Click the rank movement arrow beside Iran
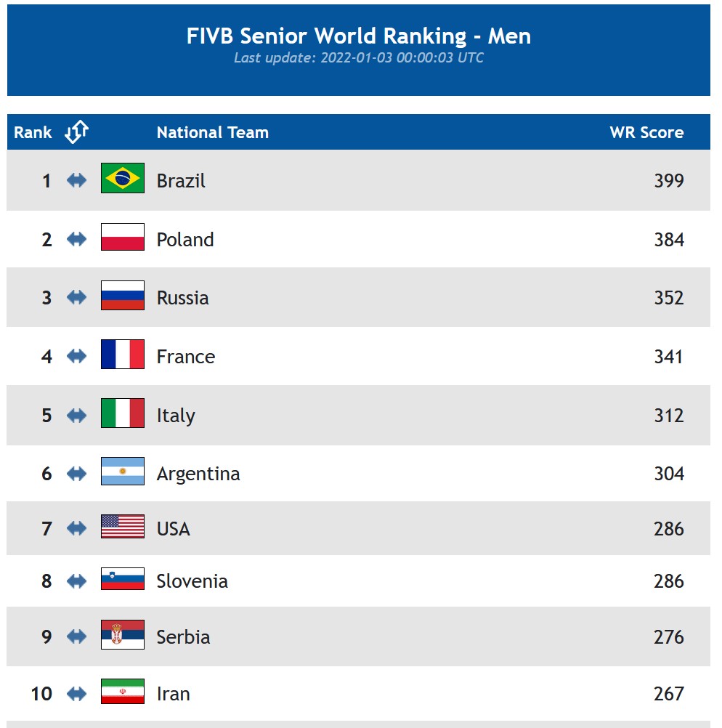Viewport: 722px width, 728px height. 76,694
